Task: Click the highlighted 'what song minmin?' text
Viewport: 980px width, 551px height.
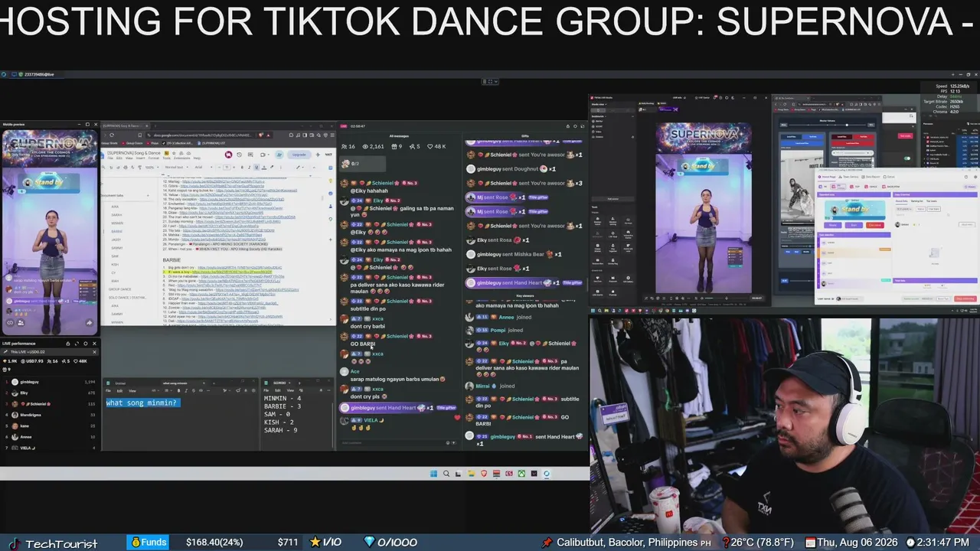Action: click(142, 403)
